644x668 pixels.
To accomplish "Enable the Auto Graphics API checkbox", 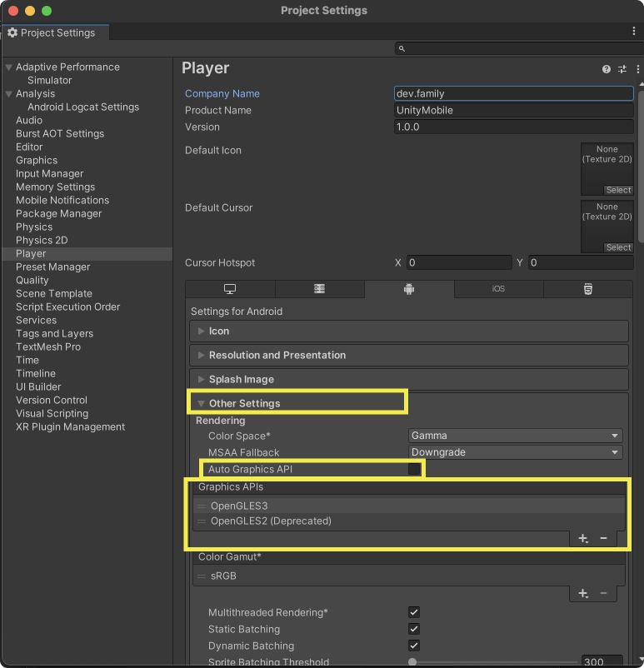I will [x=414, y=470].
